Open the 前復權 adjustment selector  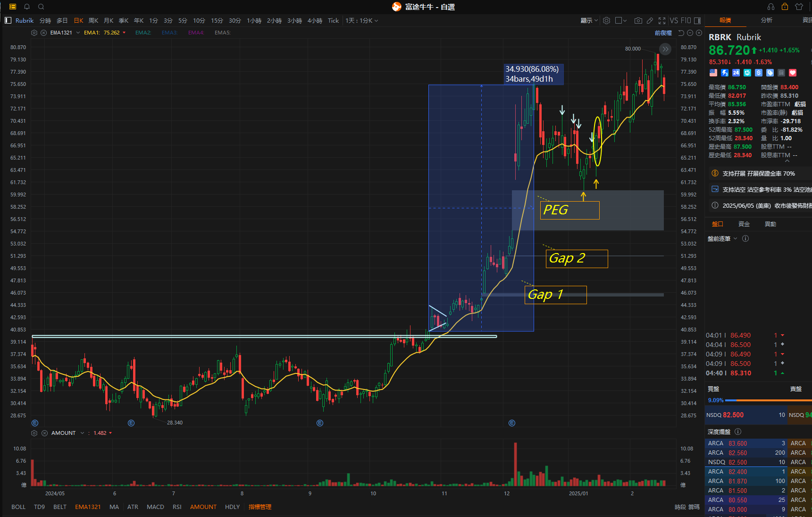pyautogui.click(x=663, y=33)
